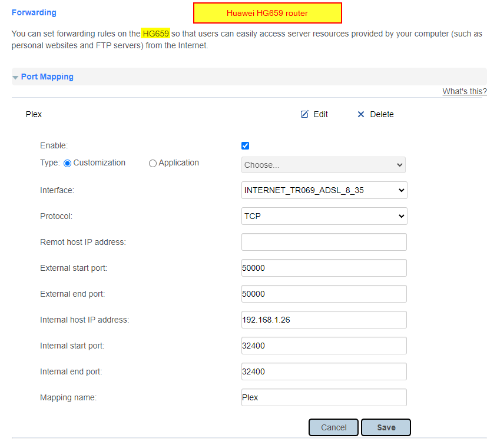
Task: Click the Internal host IP address: label
Action: tap(84, 320)
